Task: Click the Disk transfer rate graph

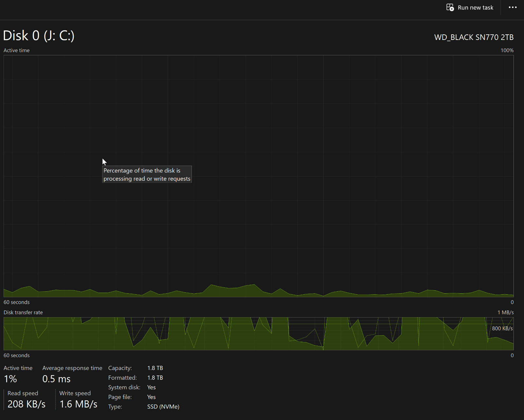Action: pos(258,334)
